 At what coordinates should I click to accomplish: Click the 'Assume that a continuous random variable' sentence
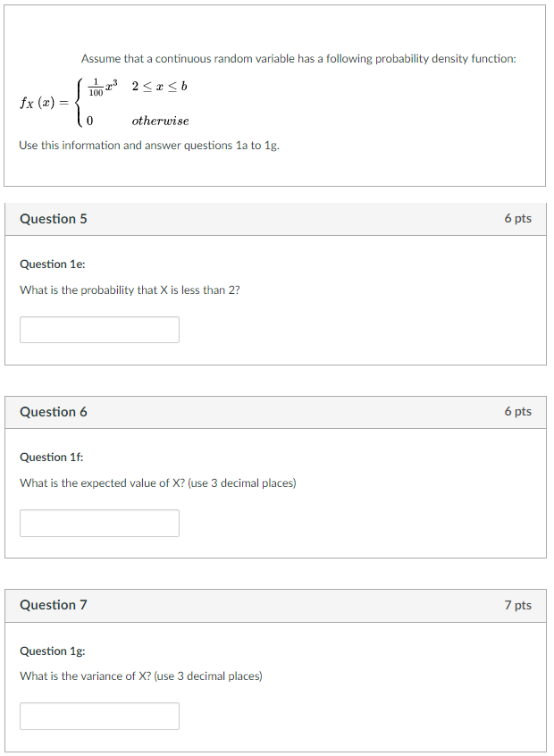pyautogui.click(x=298, y=59)
